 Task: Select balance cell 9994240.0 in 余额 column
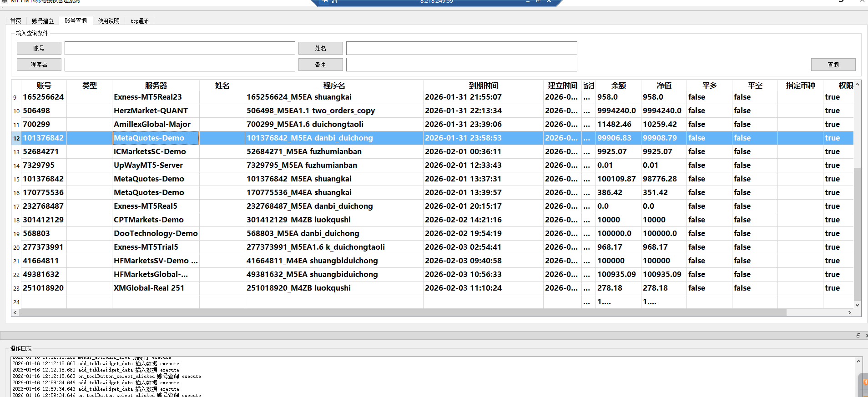[618, 111]
